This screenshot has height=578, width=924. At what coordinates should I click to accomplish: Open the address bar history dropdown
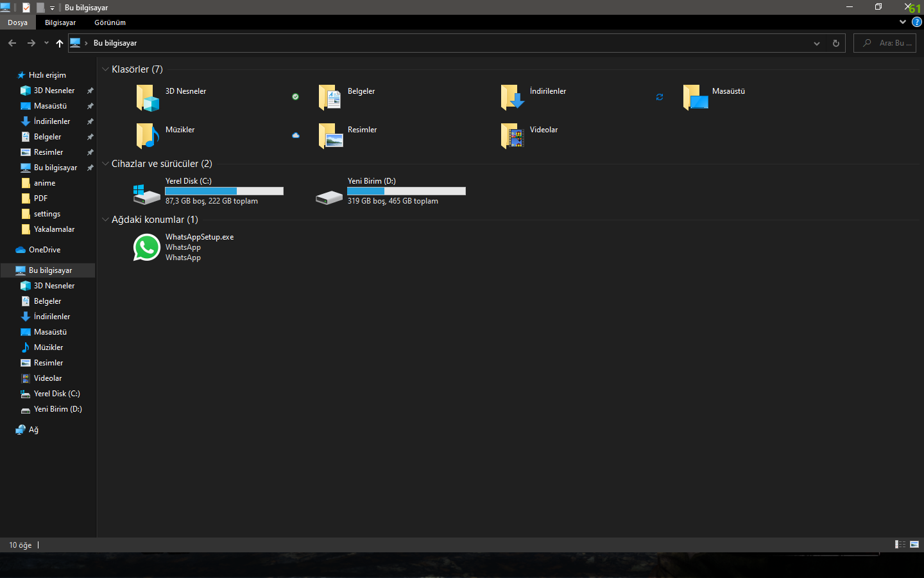pyautogui.click(x=817, y=43)
